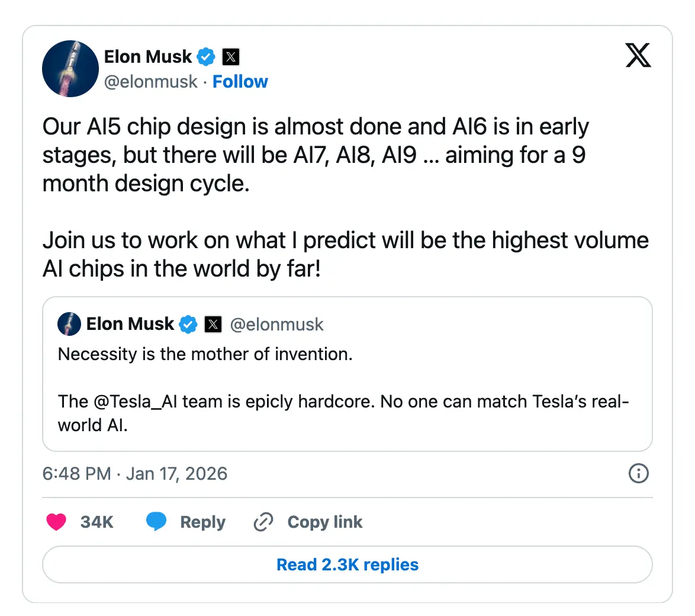Follow @elonmusk via the Follow link

pos(240,81)
